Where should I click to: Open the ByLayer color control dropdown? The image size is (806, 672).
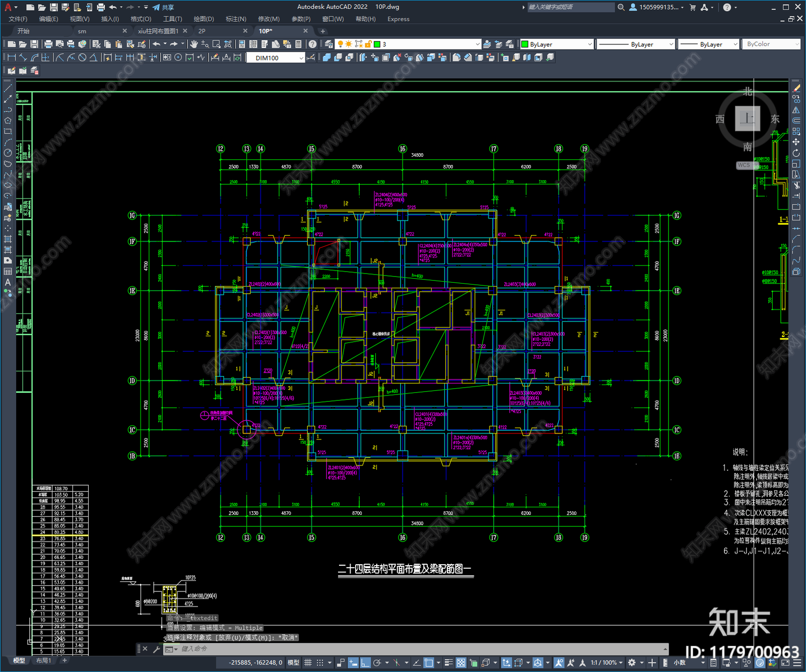pyautogui.click(x=557, y=44)
